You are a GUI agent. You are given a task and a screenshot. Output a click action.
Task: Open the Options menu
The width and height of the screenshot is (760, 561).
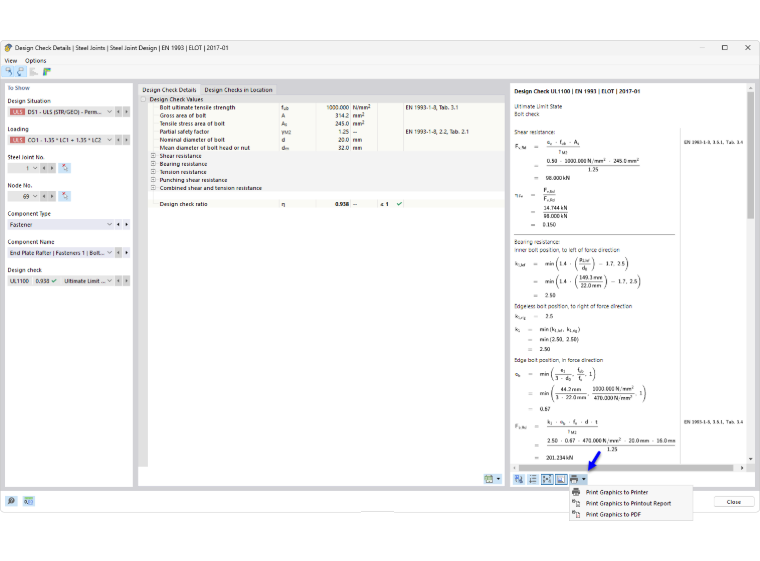coord(35,61)
